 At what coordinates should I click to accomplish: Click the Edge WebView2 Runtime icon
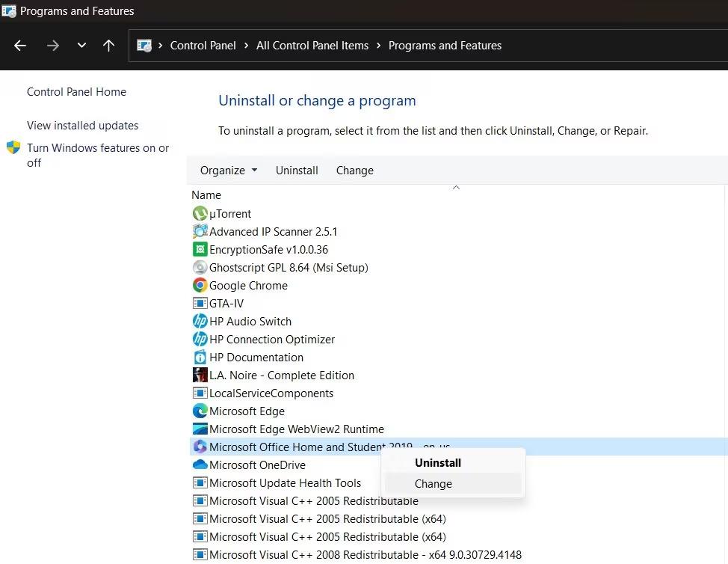(x=200, y=429)
